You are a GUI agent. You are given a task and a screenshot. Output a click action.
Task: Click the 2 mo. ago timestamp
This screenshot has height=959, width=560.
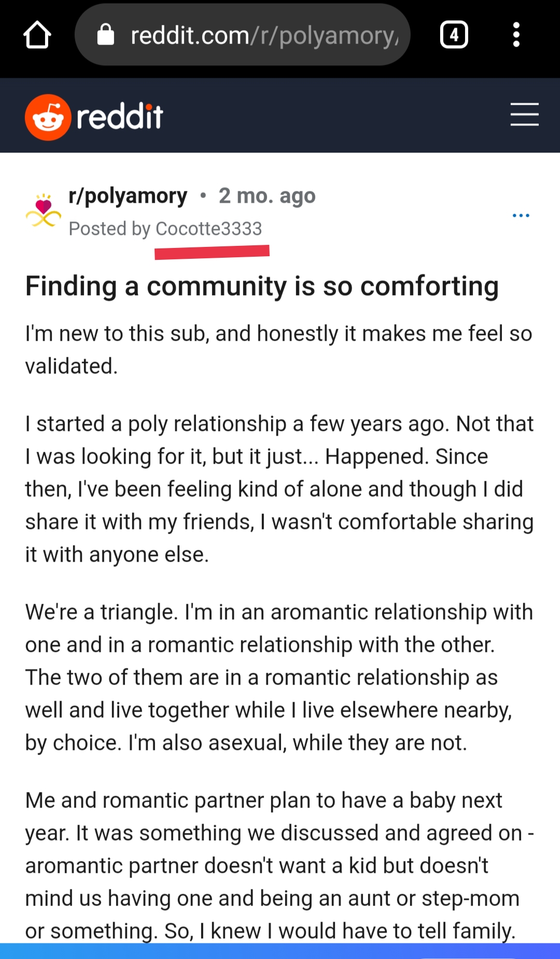(267, 196)
